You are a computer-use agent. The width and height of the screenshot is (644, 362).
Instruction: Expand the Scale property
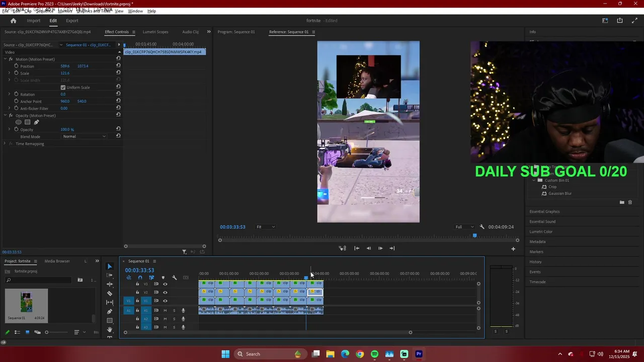9,73
